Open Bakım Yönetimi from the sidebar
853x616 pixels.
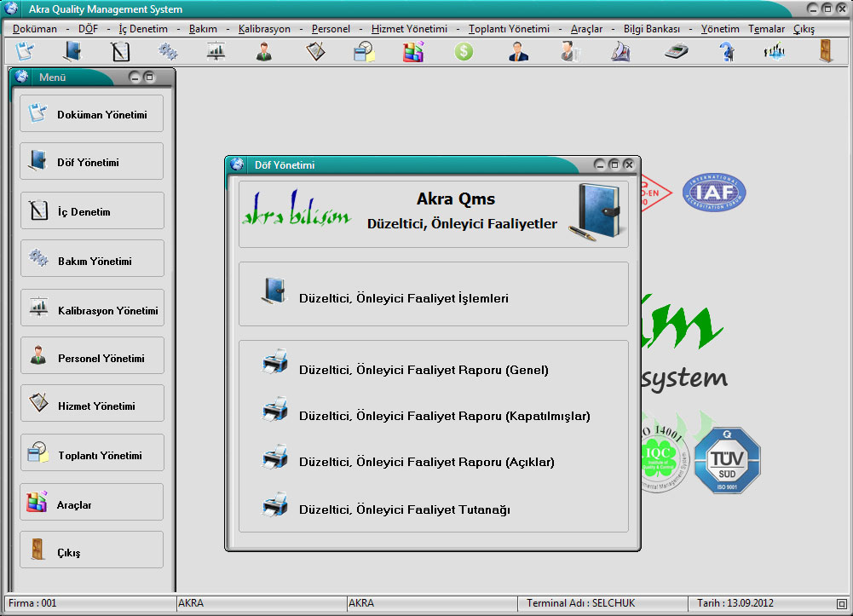(92, 258)
